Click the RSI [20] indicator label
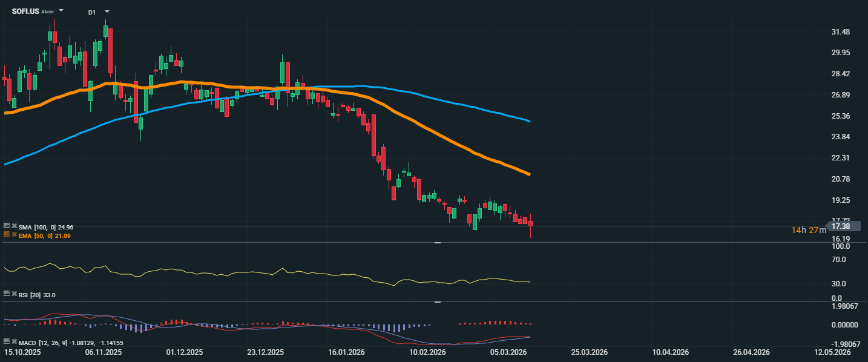The width and height of the screenshot is (868, 362). pos(37,295)
